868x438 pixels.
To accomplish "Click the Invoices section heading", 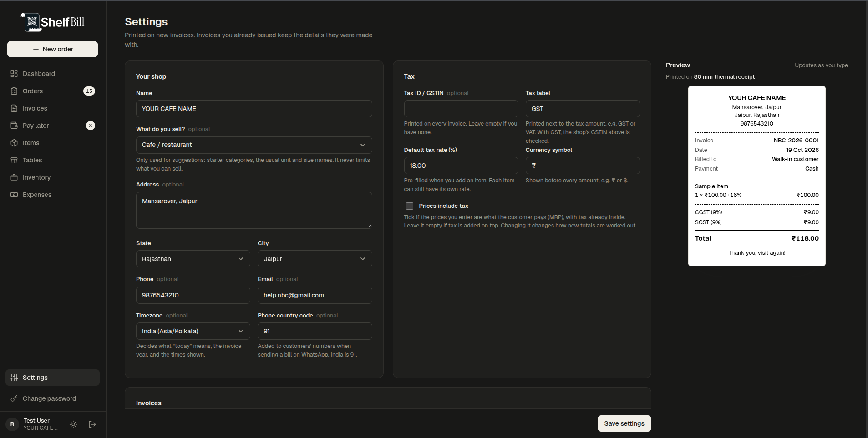I will [149, 403].
